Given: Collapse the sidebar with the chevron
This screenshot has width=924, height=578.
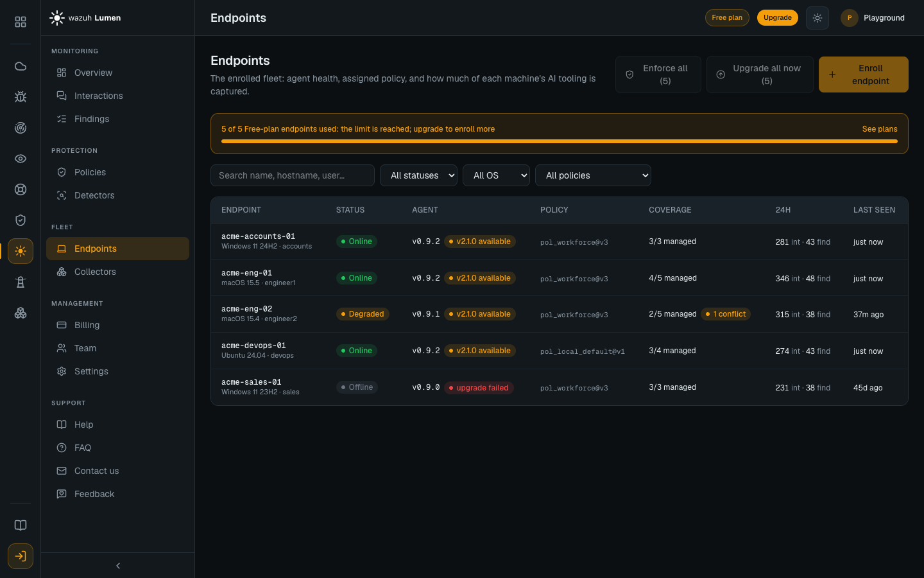Looking at the screenshot, I should click(118, 566).
